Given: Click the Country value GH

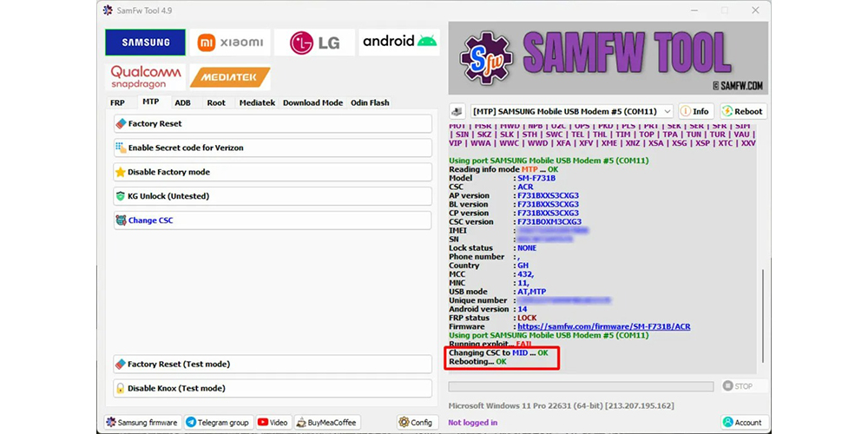Looking at the screenshot, I should click(x=523, y=266).
